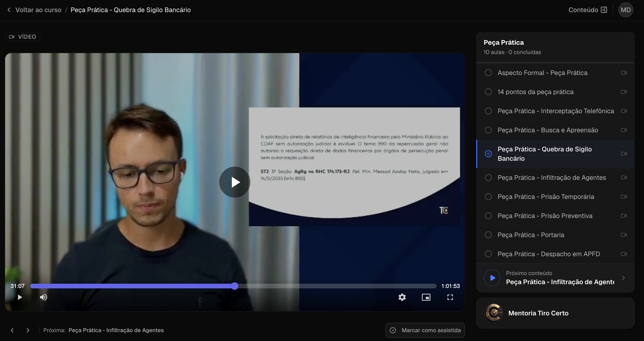This screenshot has height=341, width=644.
Task: Open Próxima: Infiltração de Agentes link below video
Action: point(116,330)
